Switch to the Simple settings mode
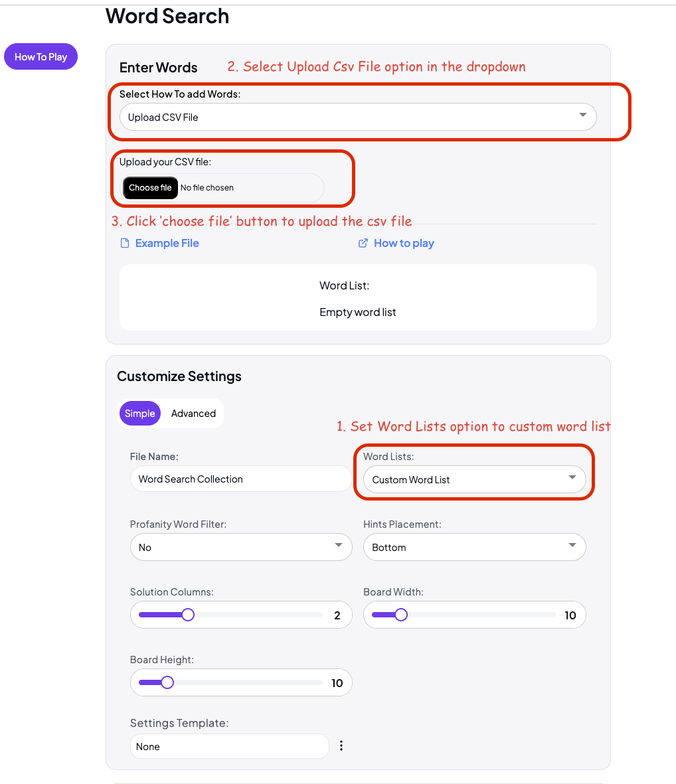This screenshot has height=784, width=676. click(140, 414)
